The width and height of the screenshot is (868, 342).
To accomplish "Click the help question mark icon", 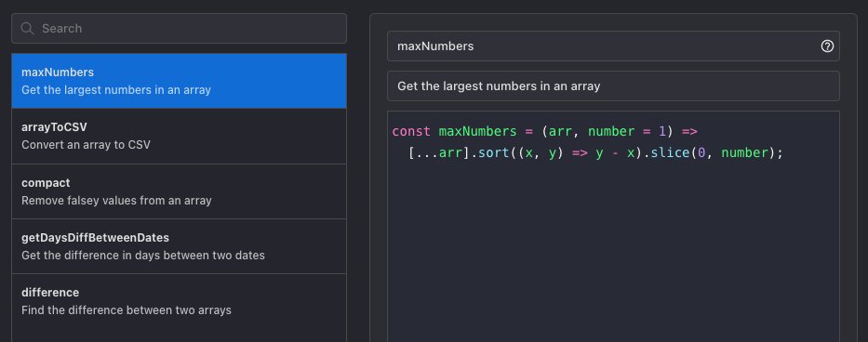I will click(827, 46).
